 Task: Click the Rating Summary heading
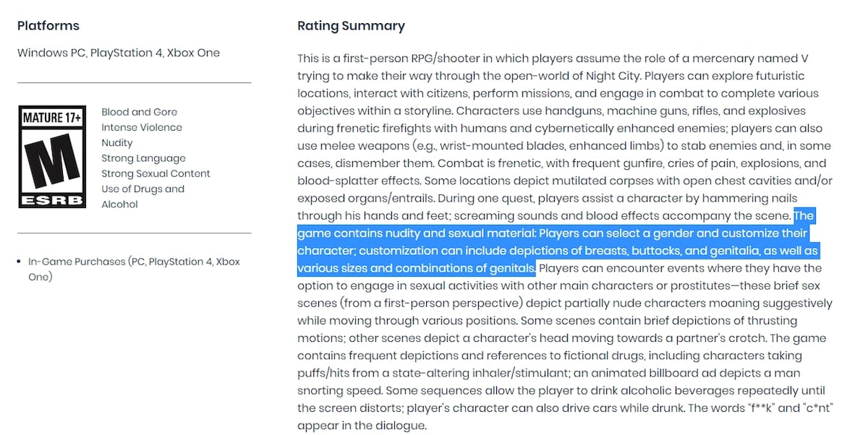351,26
